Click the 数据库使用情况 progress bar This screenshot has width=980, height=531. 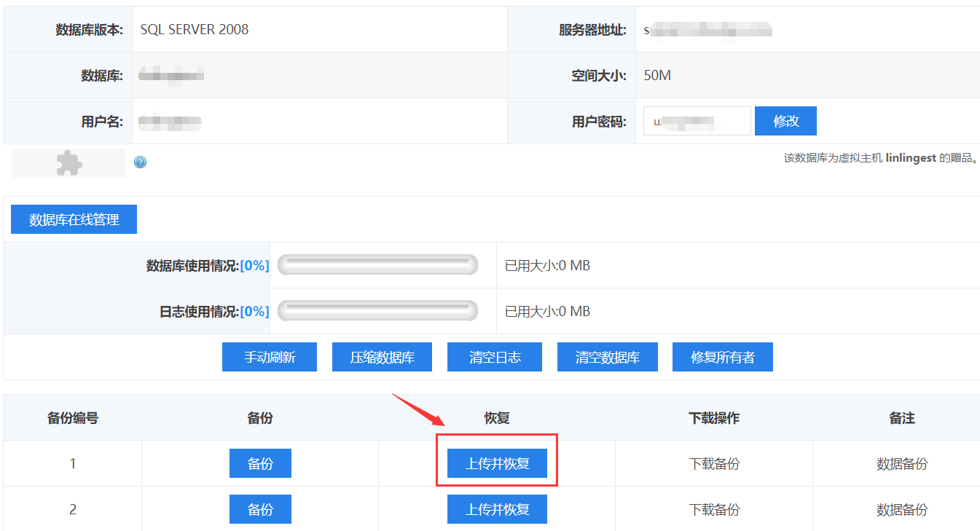pyautogui.click(x=377, y=265)
